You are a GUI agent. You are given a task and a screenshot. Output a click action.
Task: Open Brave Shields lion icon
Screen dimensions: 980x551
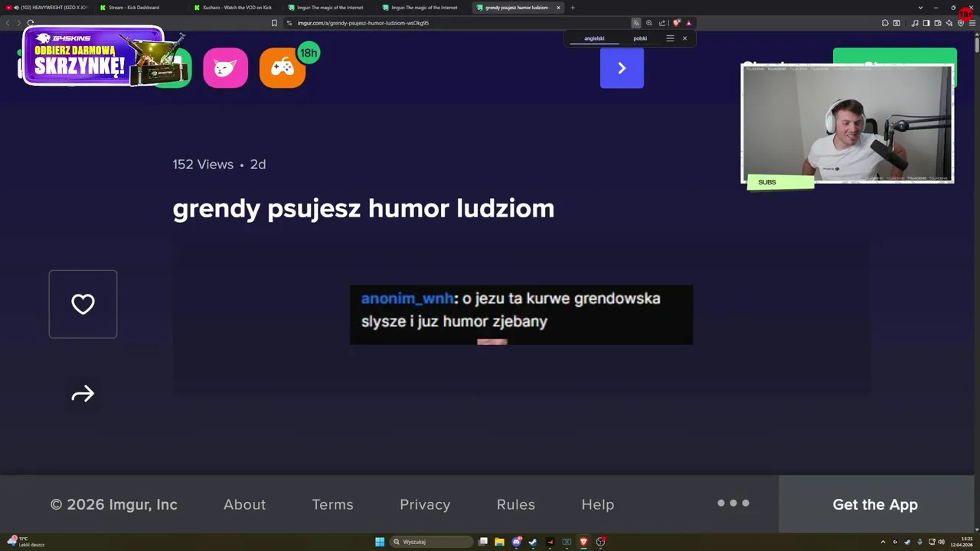click(x=676, y=23)
